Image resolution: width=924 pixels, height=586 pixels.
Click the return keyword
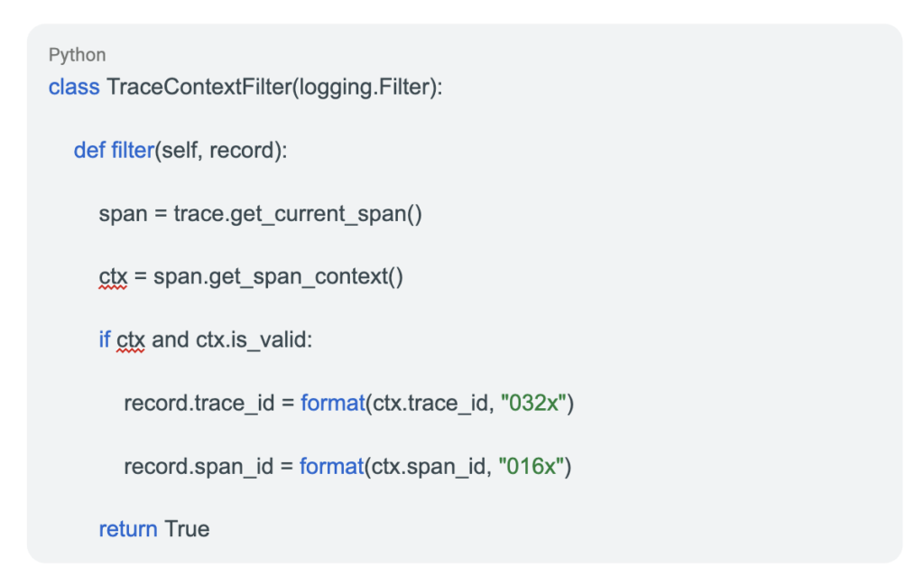click(128, 529)
